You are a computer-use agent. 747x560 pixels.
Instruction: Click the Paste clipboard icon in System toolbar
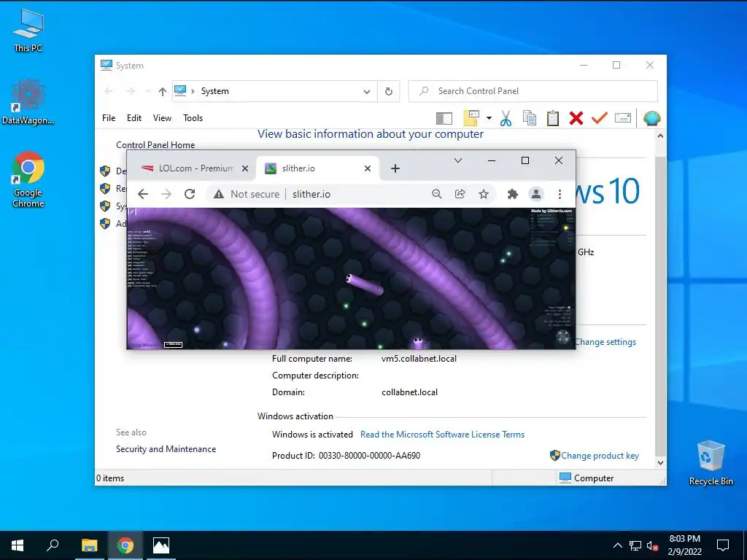(x=553, y=118)
